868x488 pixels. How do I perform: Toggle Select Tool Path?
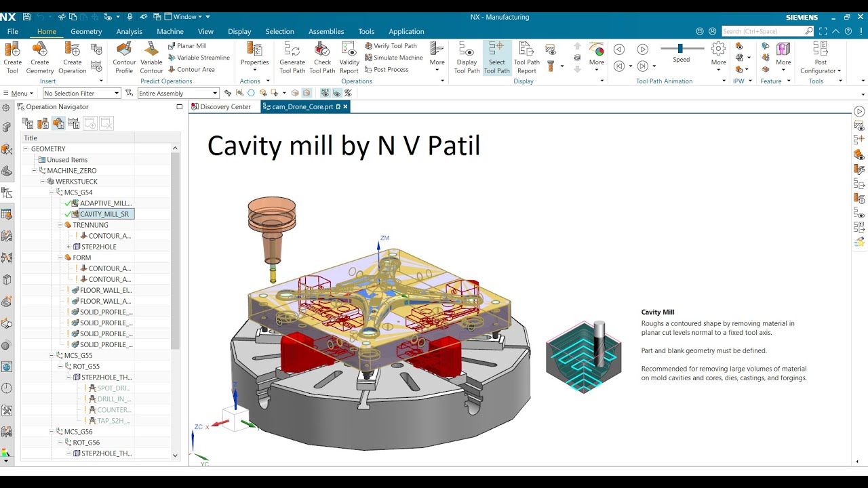point(496,57)
